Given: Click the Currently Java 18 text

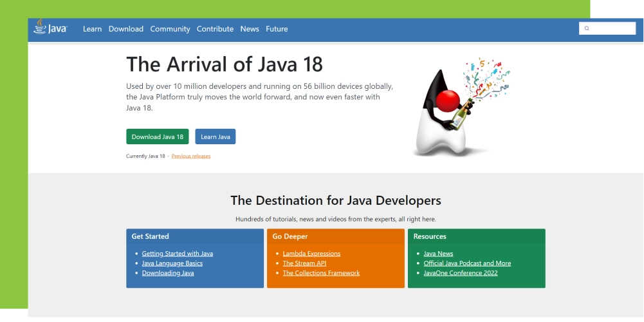Looking at the screenshot, I should click(145, 156).
